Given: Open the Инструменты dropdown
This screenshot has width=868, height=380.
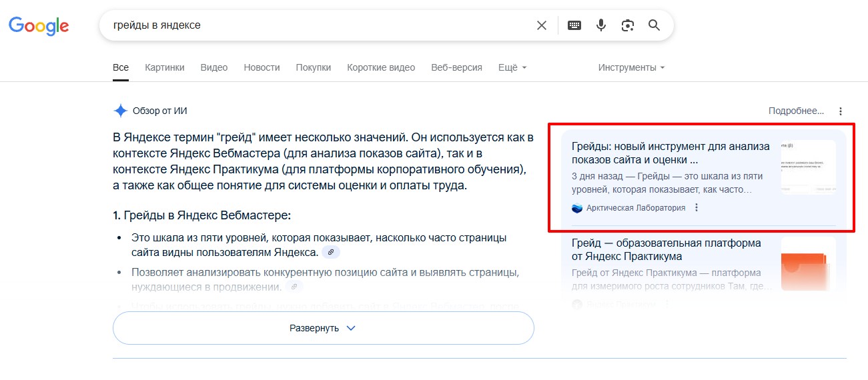Looking at the screenshot, I should (x=631, y=67).
